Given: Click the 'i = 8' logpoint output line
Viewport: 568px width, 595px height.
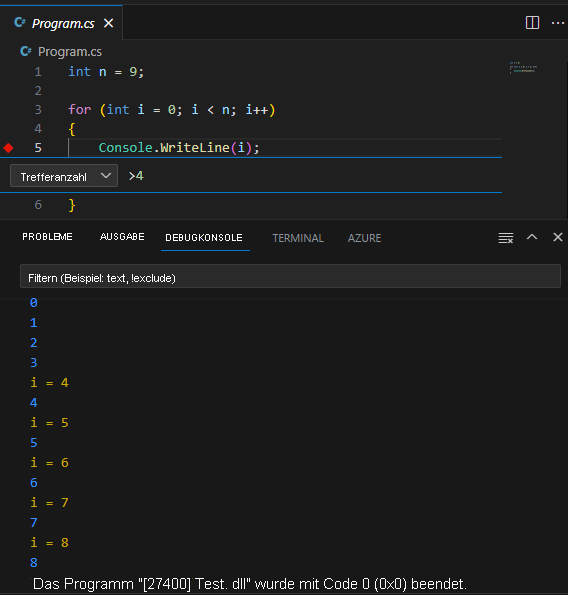Looking at the screenshot, I should click(x=49, y=543).
